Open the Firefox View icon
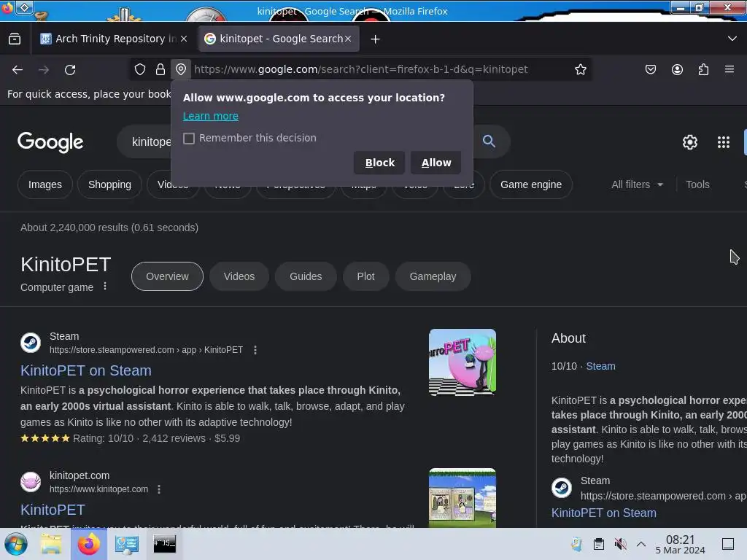This screenshot has width=747, height=560. pyautogui.click(x=15, y=39)
